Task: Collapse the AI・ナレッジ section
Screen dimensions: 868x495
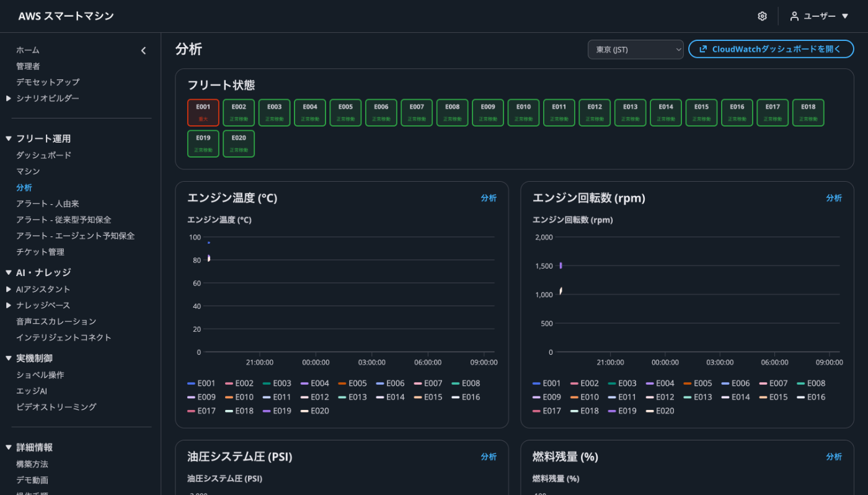Action: point(9,272)
